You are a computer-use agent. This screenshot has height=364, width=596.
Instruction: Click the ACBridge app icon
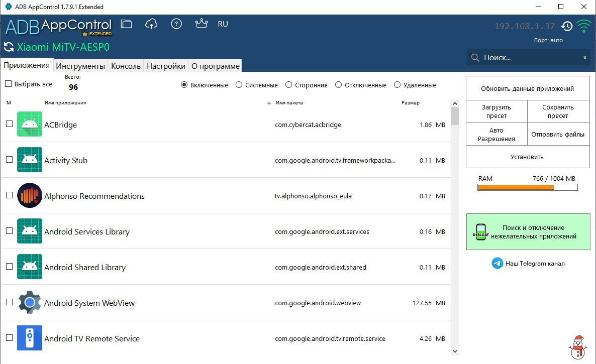(x=30, y=124)
